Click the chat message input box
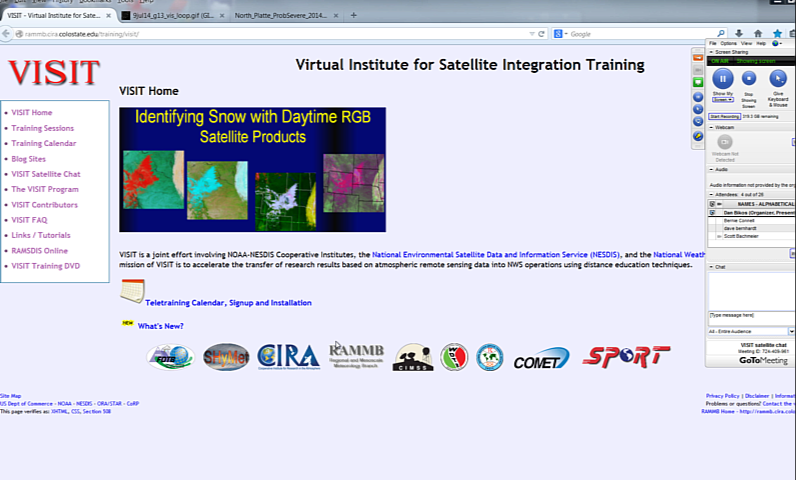This screenshot has height=480, width=796. (750, 315)
